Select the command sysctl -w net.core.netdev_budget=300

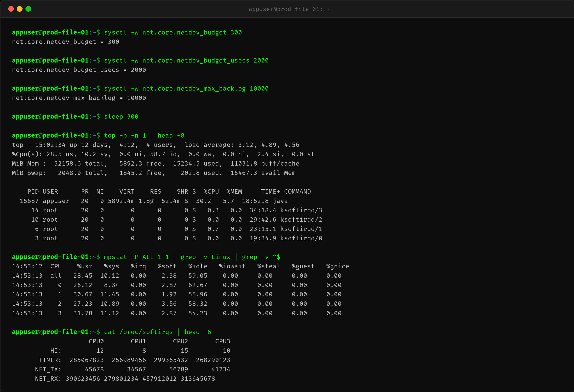coord(173,33)
